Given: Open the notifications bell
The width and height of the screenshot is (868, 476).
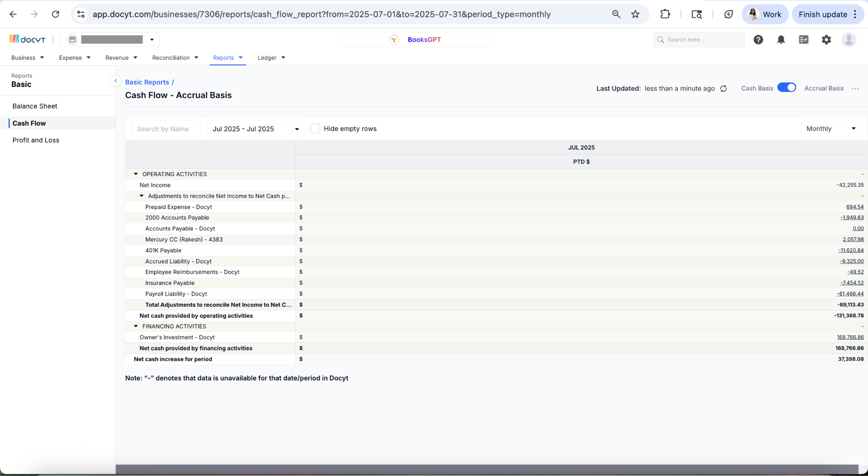Looking at the screenshot, I should (781, 39).
